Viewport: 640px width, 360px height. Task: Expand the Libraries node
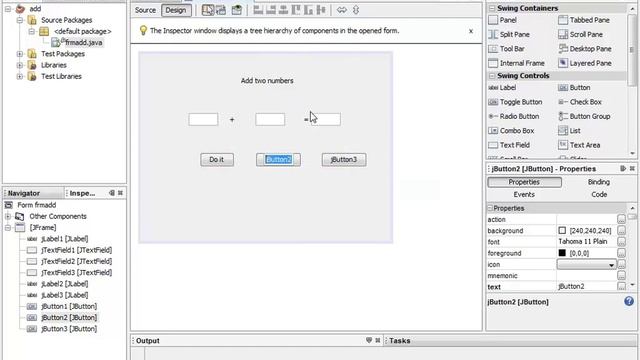[x=20, y=65]
